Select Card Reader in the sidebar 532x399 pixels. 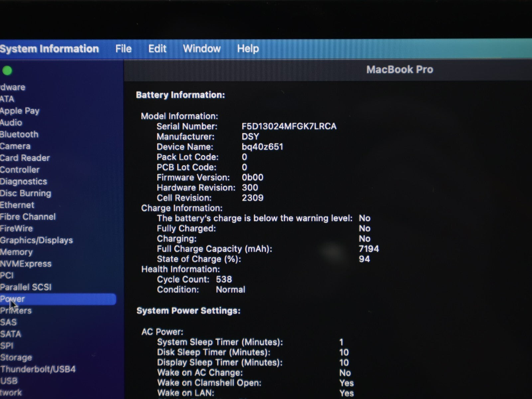click(x=25, y=158)
